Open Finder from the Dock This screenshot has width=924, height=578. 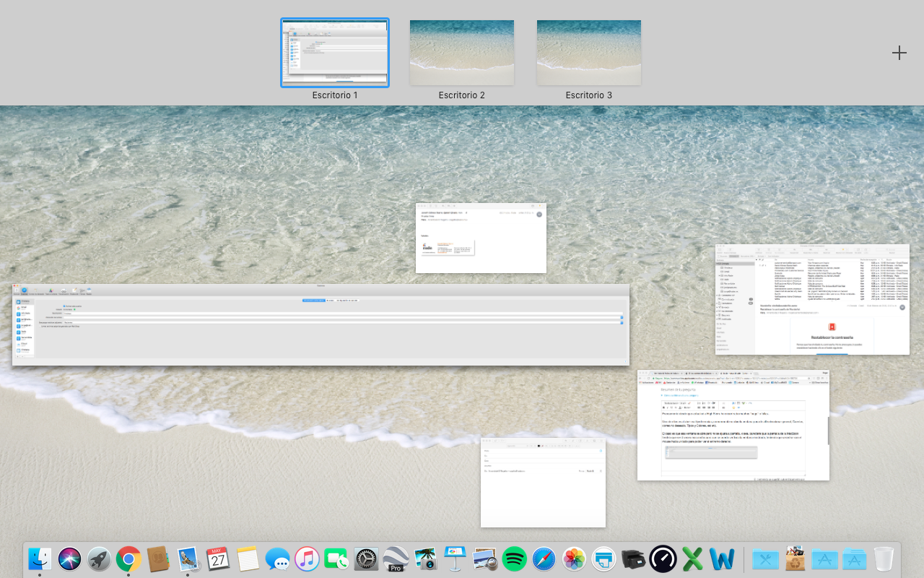coord(40,558)
